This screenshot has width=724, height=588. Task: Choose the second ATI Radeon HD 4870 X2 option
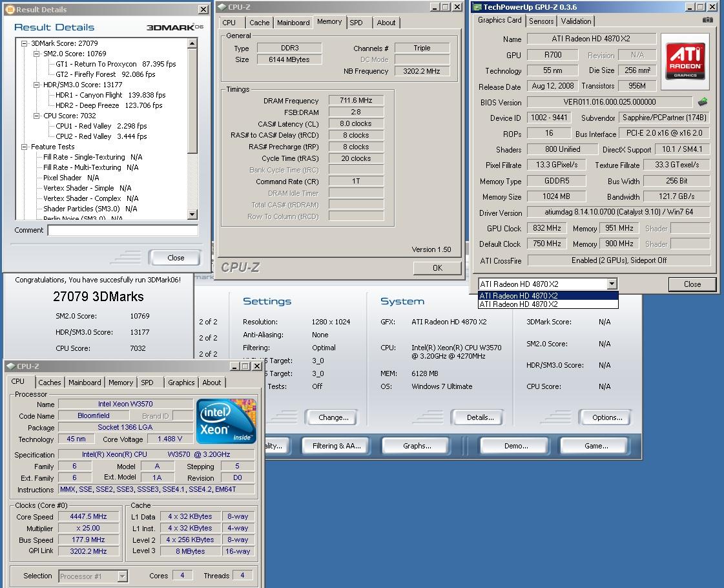point(548,304)
